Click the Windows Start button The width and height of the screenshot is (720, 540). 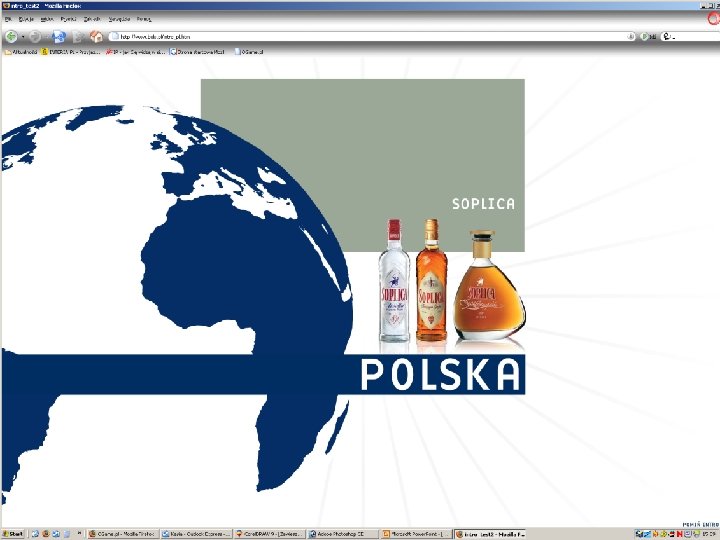pyautogui.click(x=13, y=534)
